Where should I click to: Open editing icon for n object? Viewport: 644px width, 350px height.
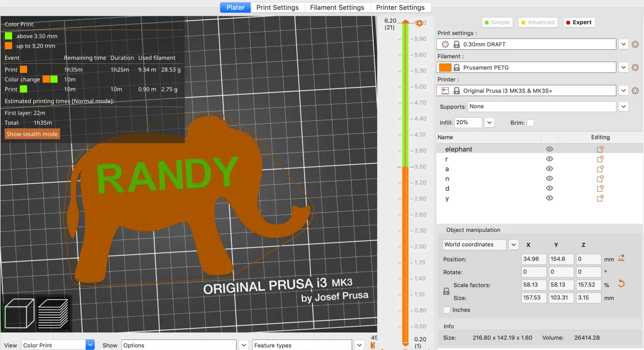click(600, 179)
